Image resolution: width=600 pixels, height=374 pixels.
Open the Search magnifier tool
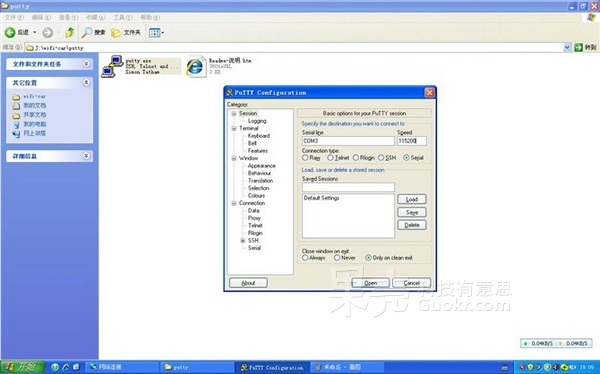(87, 33)
